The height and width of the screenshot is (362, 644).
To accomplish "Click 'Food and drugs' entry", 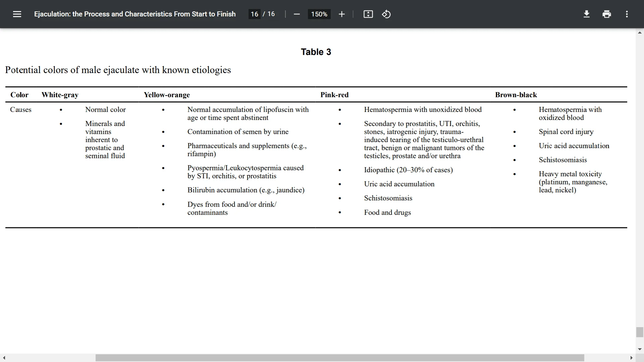I will tap(387, 213).
